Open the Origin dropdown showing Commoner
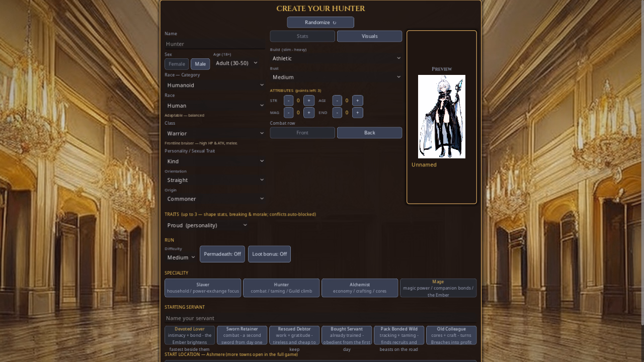 [x=215, y=199]
